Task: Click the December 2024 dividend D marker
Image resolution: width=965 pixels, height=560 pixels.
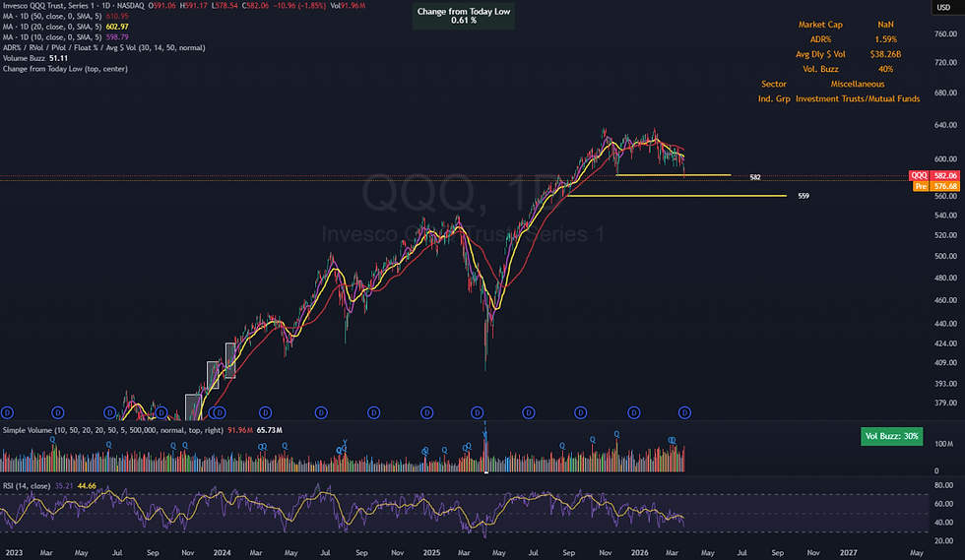Action: [x=427, y=413]
